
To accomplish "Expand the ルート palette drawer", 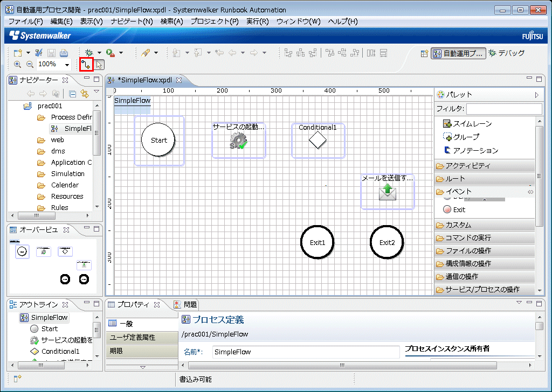I will coord(485,178).
